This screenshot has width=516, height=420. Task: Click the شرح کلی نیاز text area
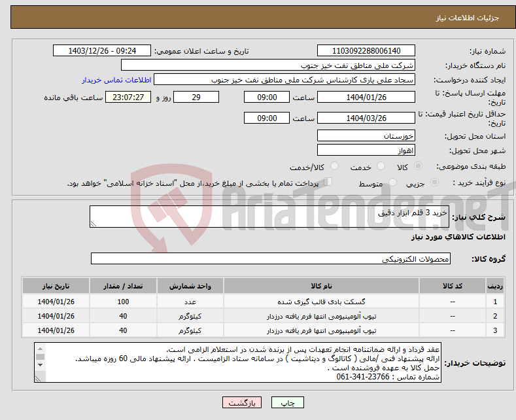coord(269,217)
